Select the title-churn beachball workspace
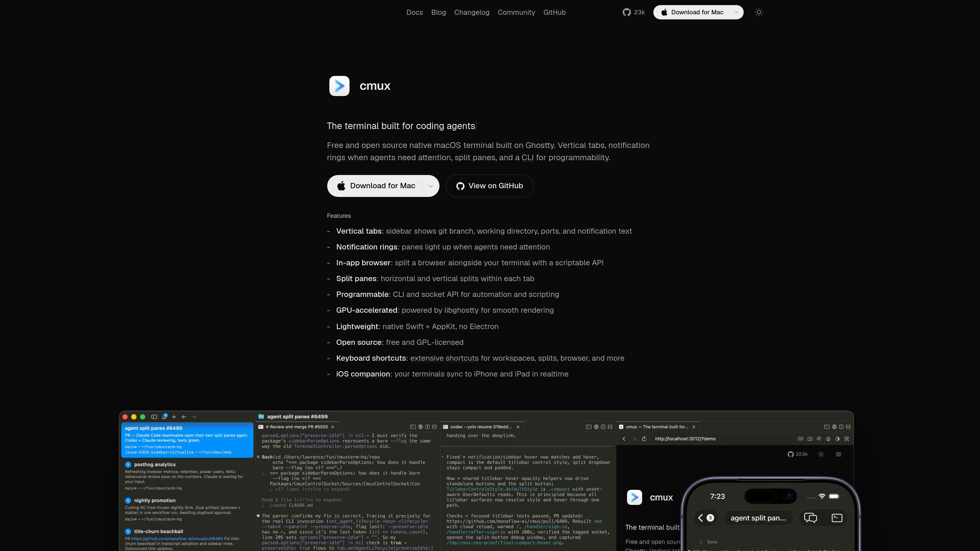 pyautogui.click(x=187, y=539)
